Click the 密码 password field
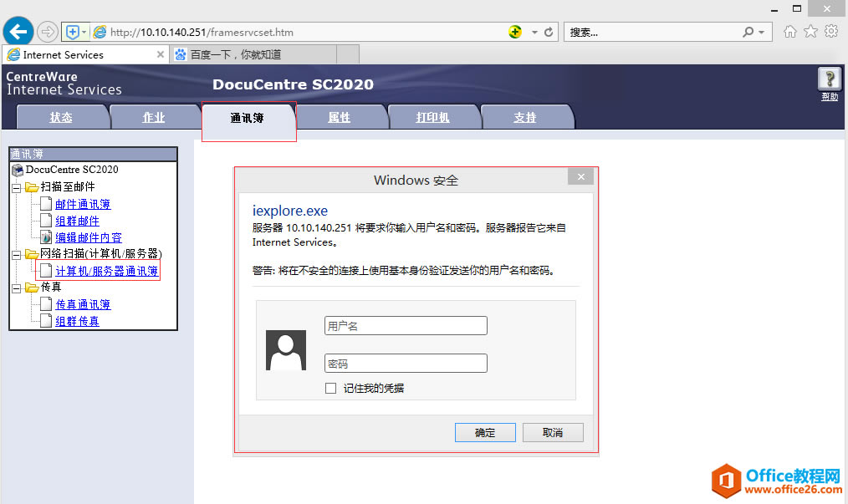Screen dimensions: 848x504 click(406, 364)
